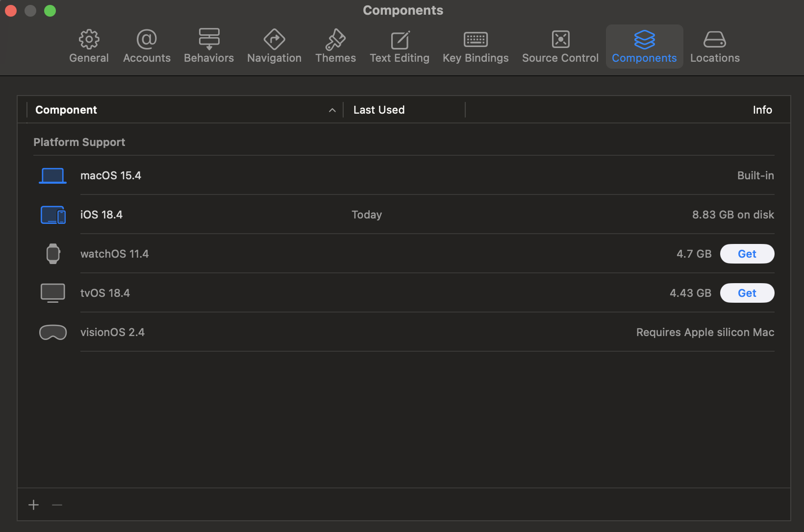Open the Navigation arrow icon
Viewport: 804px width, 532px height.
click(274, 39)
